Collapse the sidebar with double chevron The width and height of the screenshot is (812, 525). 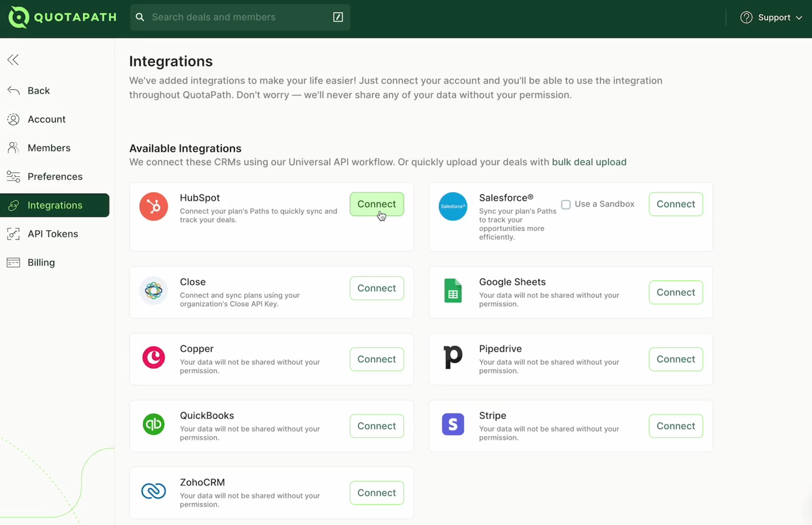13,59
